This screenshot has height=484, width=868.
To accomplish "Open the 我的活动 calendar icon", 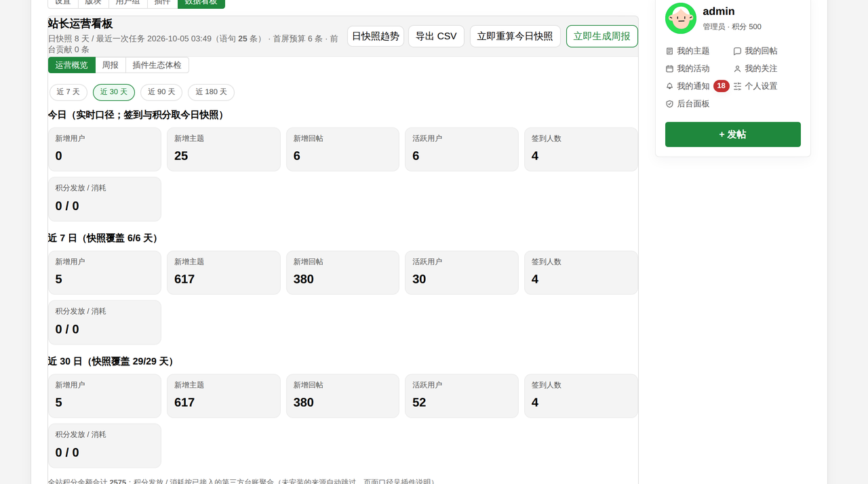I will 669,68.
